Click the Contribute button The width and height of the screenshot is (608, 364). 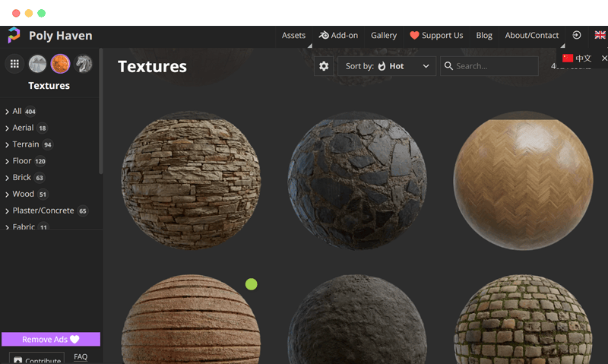click(36, 359)
